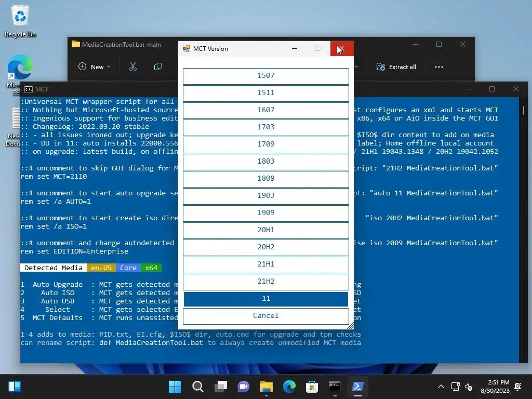Click the Cut scissors icon in Explorer

pyautogui.click(x=132, y=67)
